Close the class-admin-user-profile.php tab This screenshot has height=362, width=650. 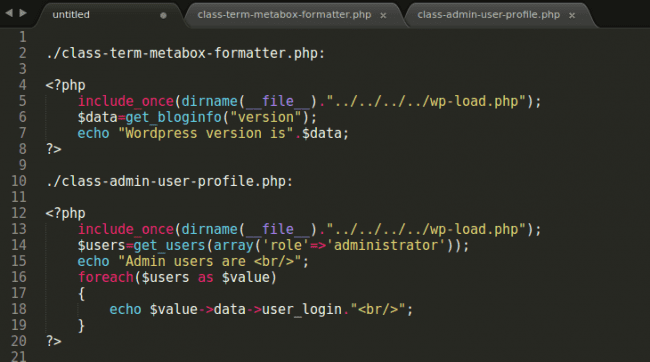coord(572,16)
